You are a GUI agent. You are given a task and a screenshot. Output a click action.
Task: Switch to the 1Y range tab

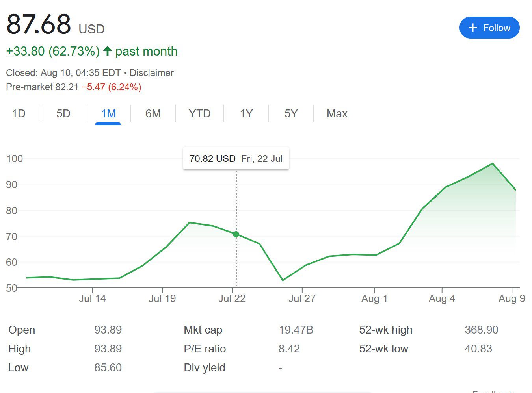pyautogui.click(x=246, y=114)
